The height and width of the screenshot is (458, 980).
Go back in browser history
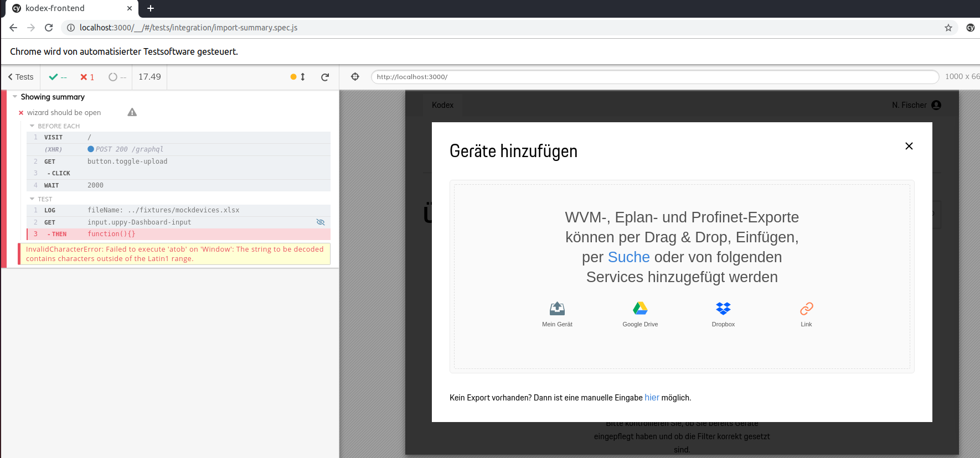pyautogui.click(x=13, y=28)
